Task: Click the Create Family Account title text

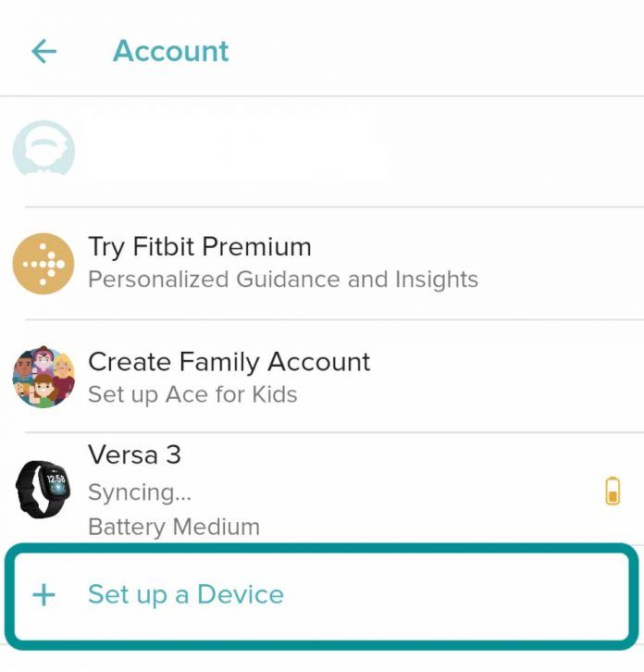Action: pos(229,362)
